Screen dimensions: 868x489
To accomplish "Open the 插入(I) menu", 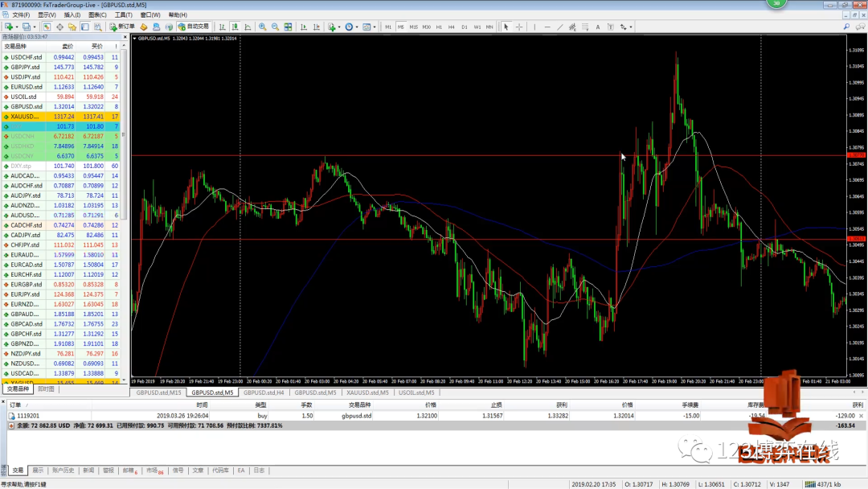I will point(72,15).
